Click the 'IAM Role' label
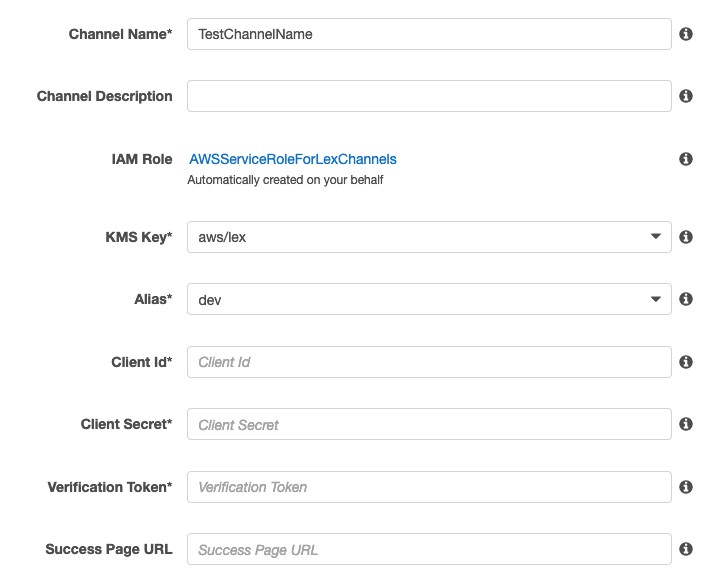 click(x=142, y=159)
